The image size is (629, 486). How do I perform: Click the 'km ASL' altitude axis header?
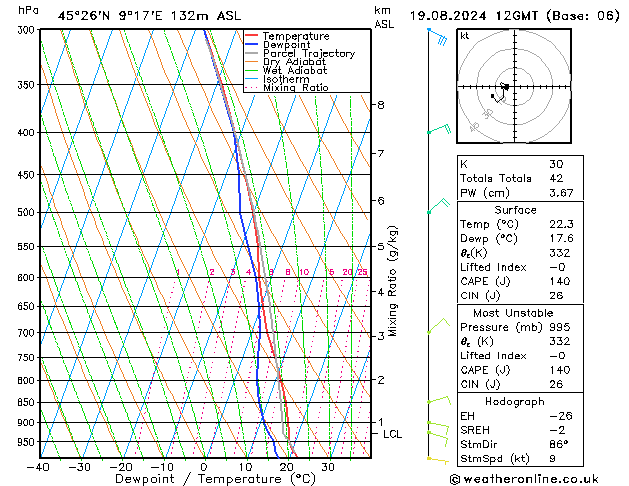(x=384, y=17)
